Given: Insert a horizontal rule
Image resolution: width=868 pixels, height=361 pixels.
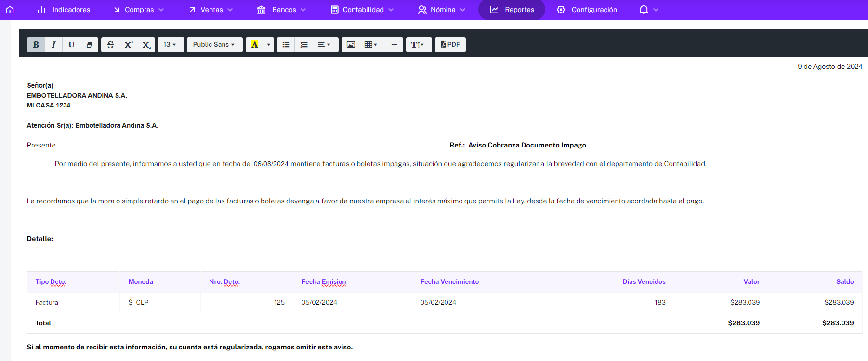Looking at the screenshot, I should (x=394, y=45).
